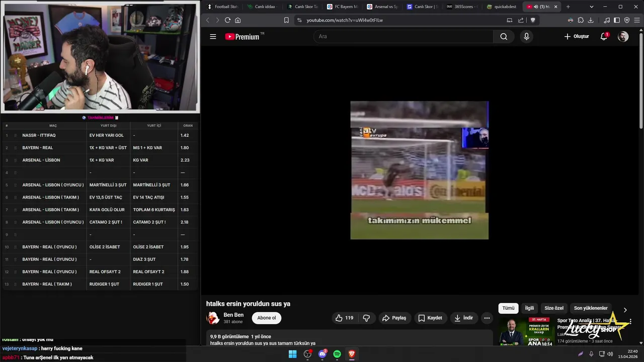644x362 pixels.
Task: Dislike the video with thumbs down
Action: 366,318
